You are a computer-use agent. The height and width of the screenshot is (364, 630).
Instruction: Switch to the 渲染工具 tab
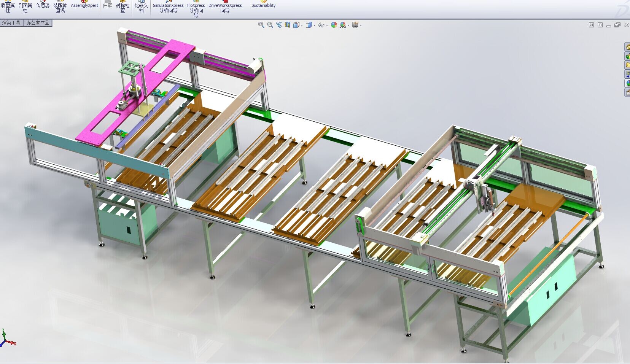pyautogui.click(x=11, y=23)
